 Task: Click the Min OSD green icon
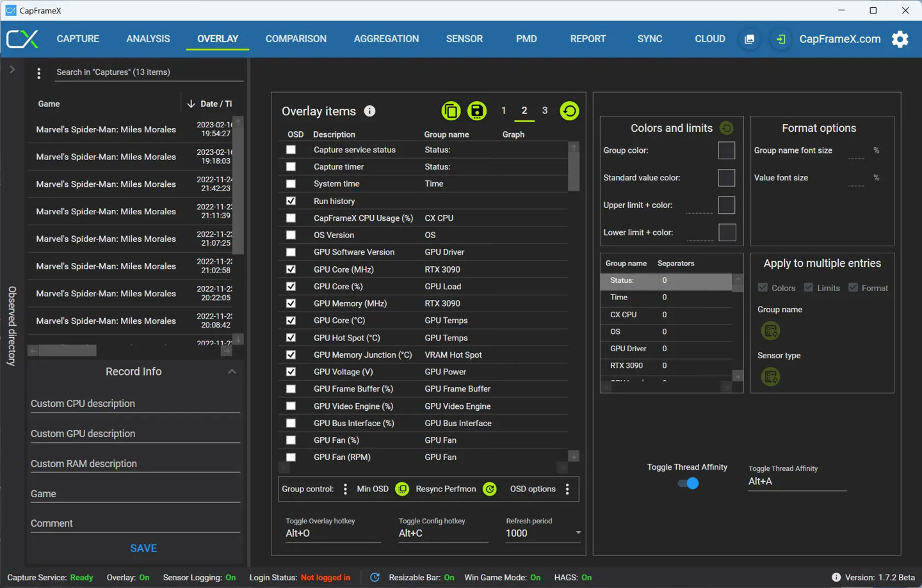point(402,489)
